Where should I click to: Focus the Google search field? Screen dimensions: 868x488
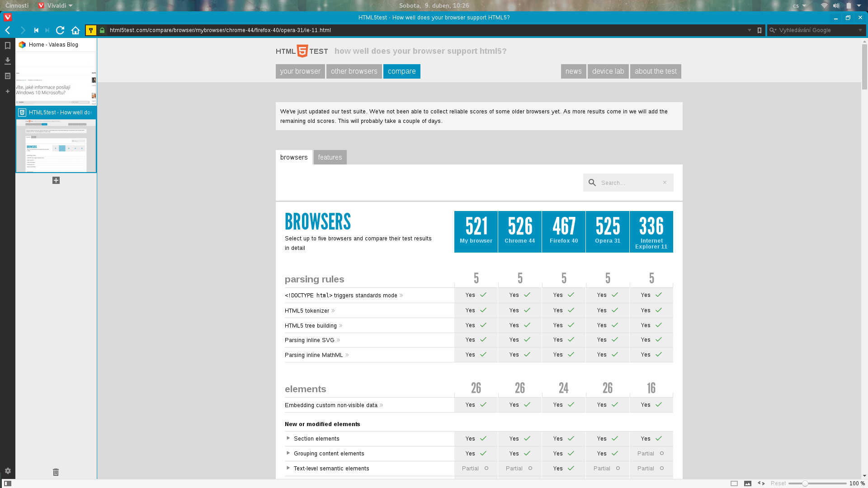pyautogui.click(x=817, y=30)
